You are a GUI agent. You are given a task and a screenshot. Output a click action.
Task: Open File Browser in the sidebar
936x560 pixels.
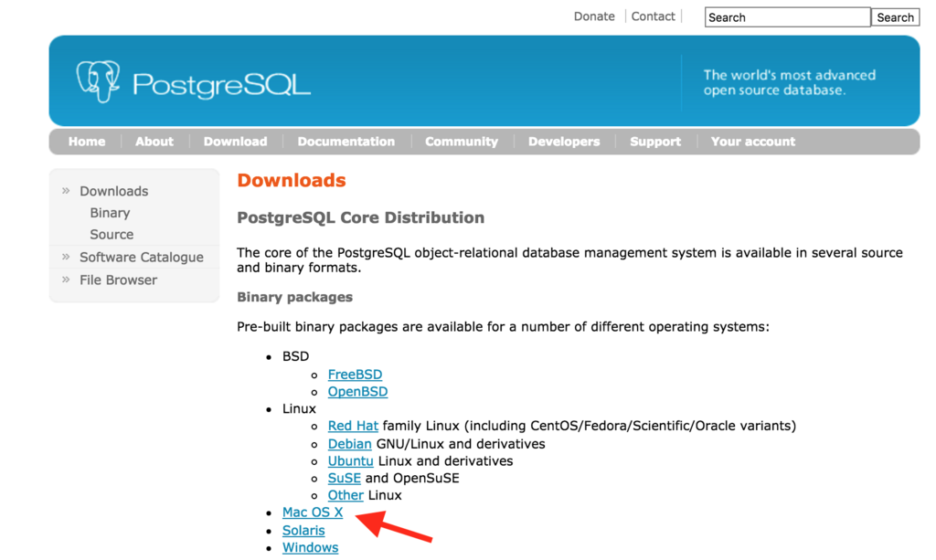click(118, 280)
